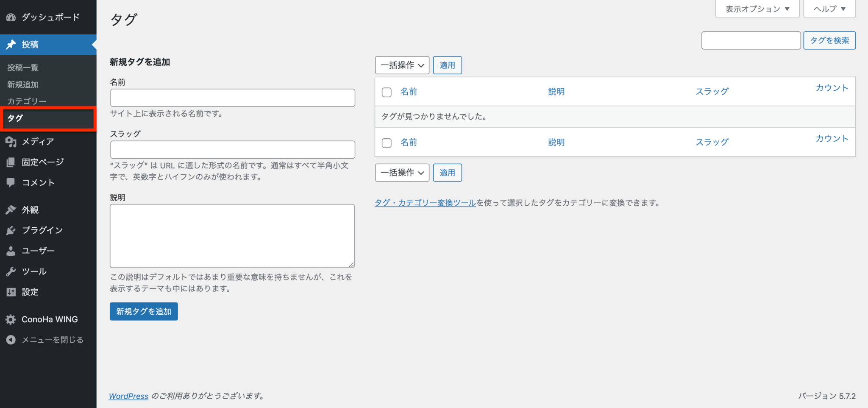868x408 pixels.
Task: Click the Media icon in sidebar
Action: tap(11, 142)
